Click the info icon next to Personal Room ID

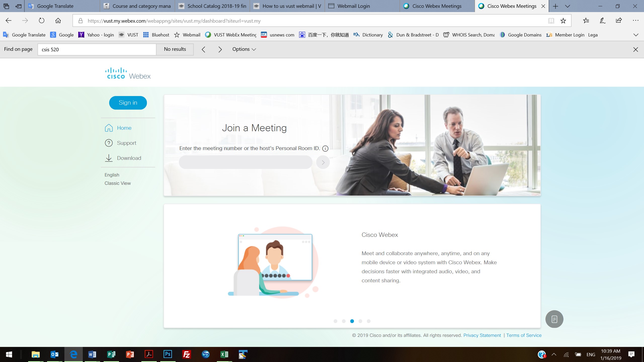tap(325, 149)
